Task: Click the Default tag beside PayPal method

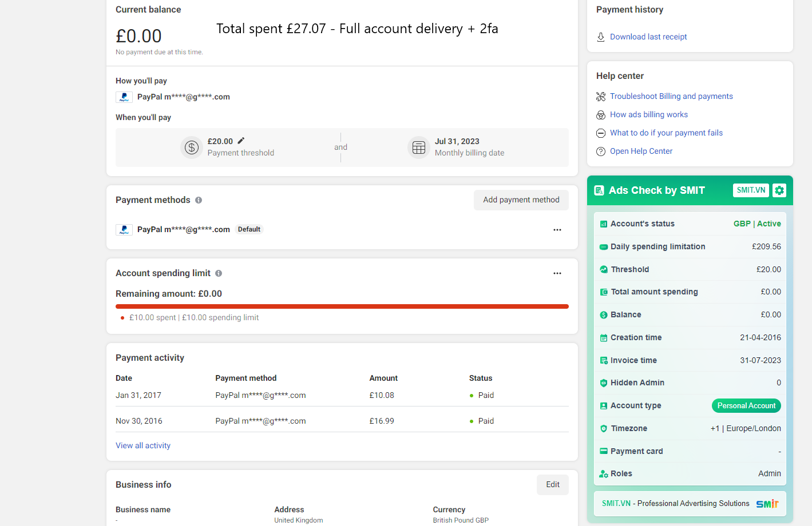Action: pyautogui.click(x=249, y=230)
